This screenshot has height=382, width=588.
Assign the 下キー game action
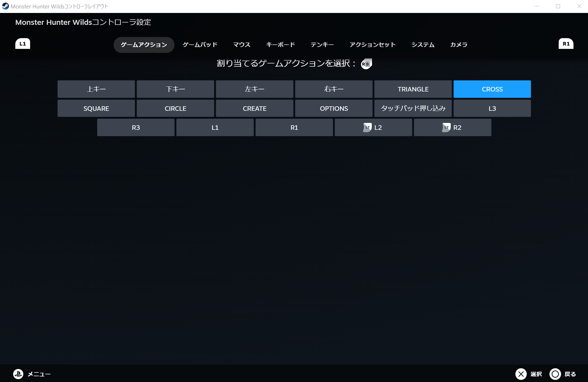click(175, 89)
